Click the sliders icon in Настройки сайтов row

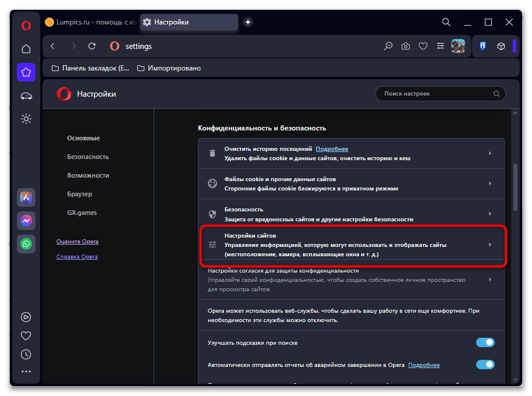click(x=212, y=245)
